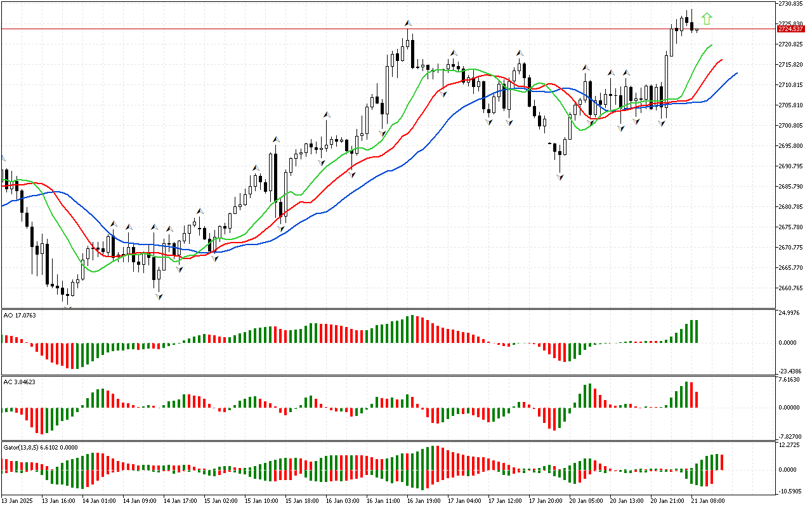Screen dimensions: 812x508
Task: Click the 2720.825 price scale value
Action: [x=791, y=44]
